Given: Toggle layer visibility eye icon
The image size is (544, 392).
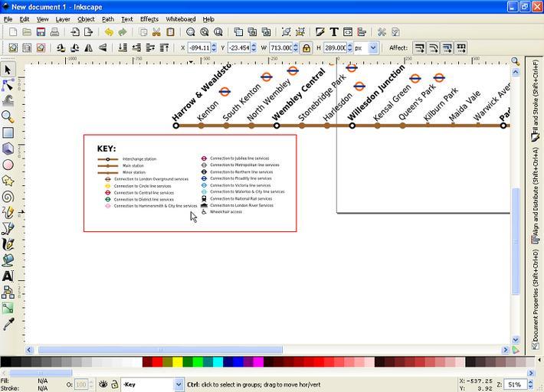Looking at the screenshot, I should click(x=103, y=384).
